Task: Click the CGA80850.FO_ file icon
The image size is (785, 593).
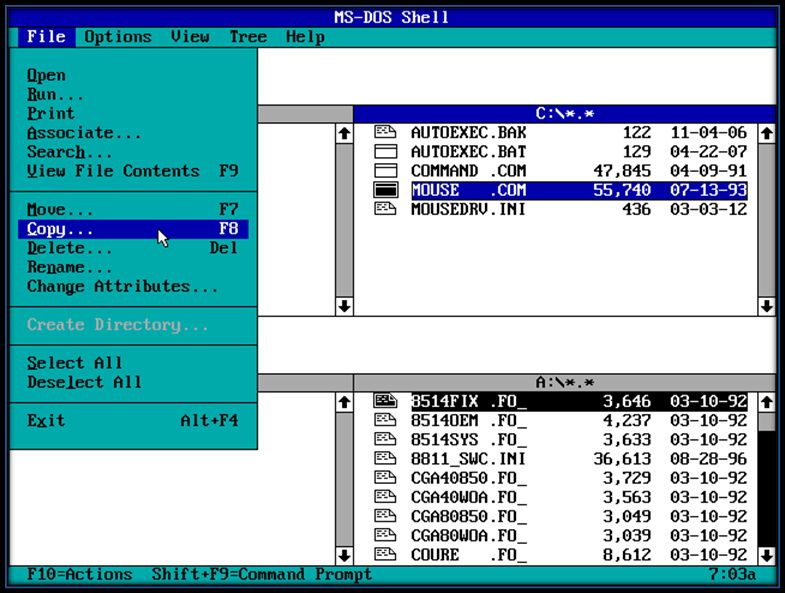Action: (x=385, y=516)
